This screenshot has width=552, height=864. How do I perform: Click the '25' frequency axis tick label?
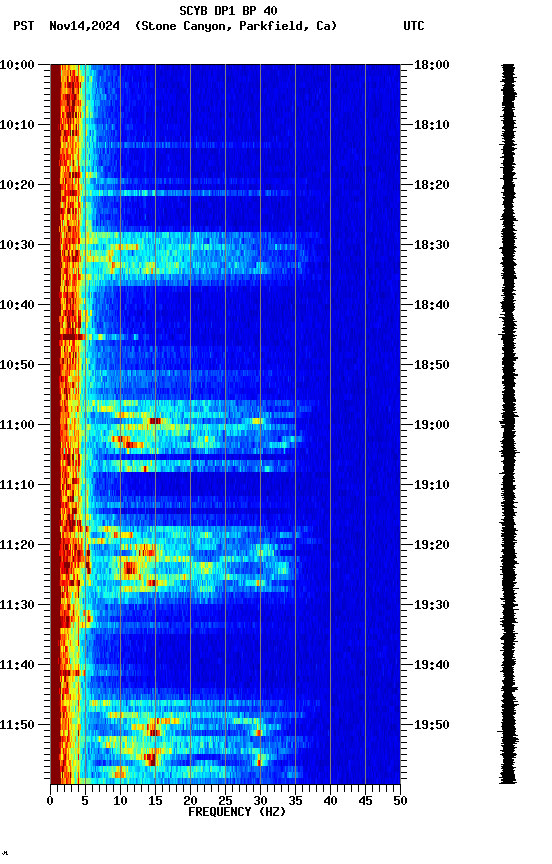(225, 801)
